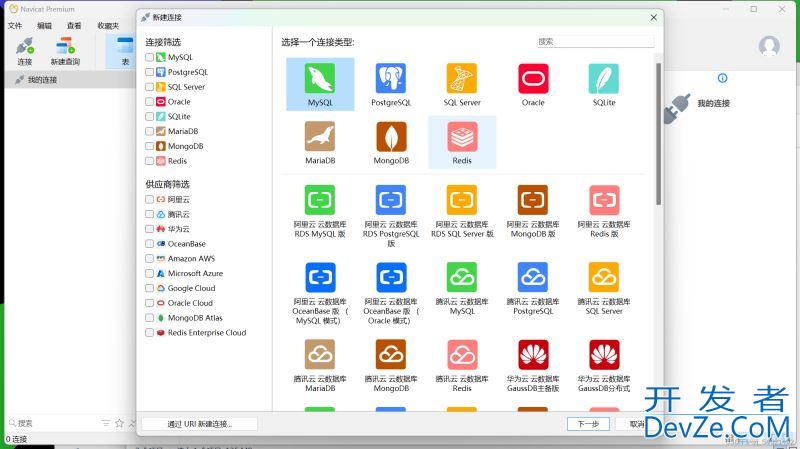800x449 pixels.
Task: Open the 收藏夹 menu in Navicat
Action: 108,26
